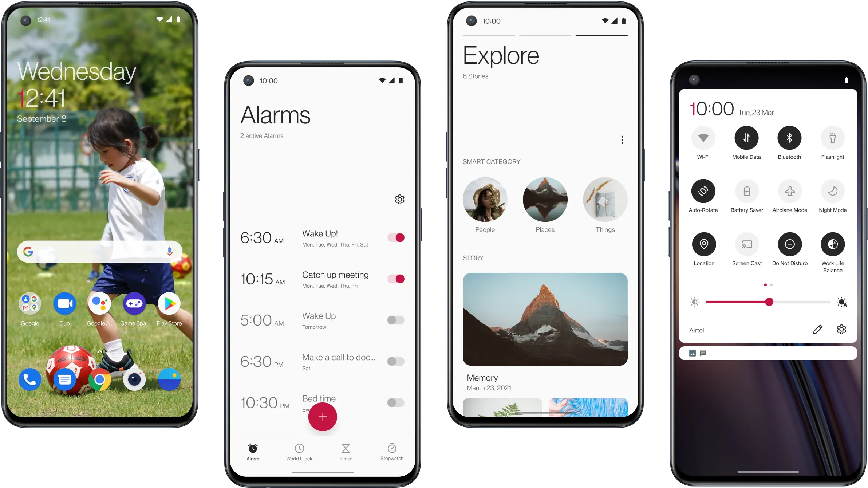The height and width of the screenshot is (488, 868).
Task: Toggle Wake Up alarm at 6:30 AM
Action: (395, 237)
